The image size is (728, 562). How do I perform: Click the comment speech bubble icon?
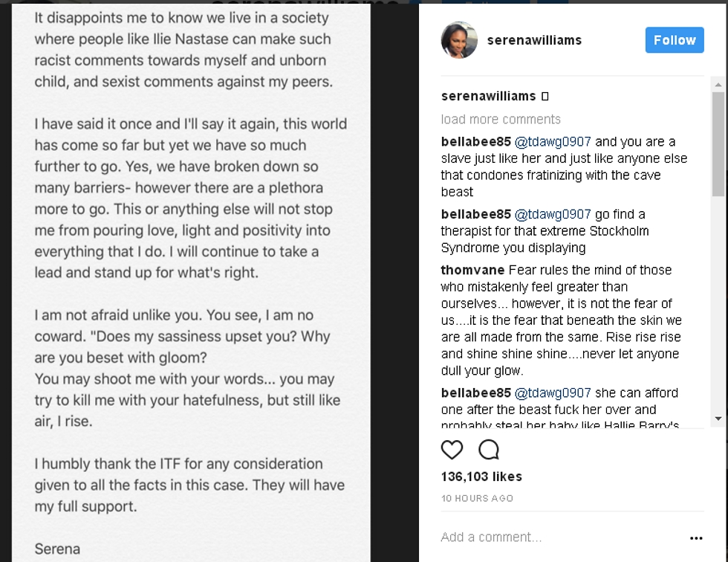(489, 450)
